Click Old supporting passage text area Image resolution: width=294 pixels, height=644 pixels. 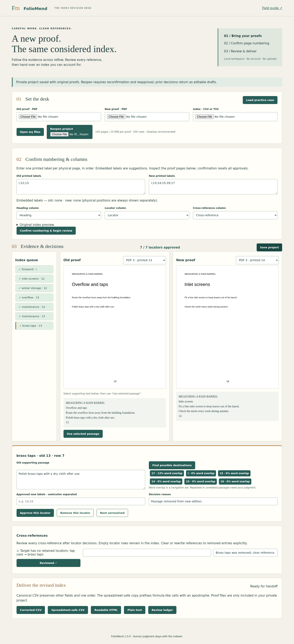tap(81, 479)
